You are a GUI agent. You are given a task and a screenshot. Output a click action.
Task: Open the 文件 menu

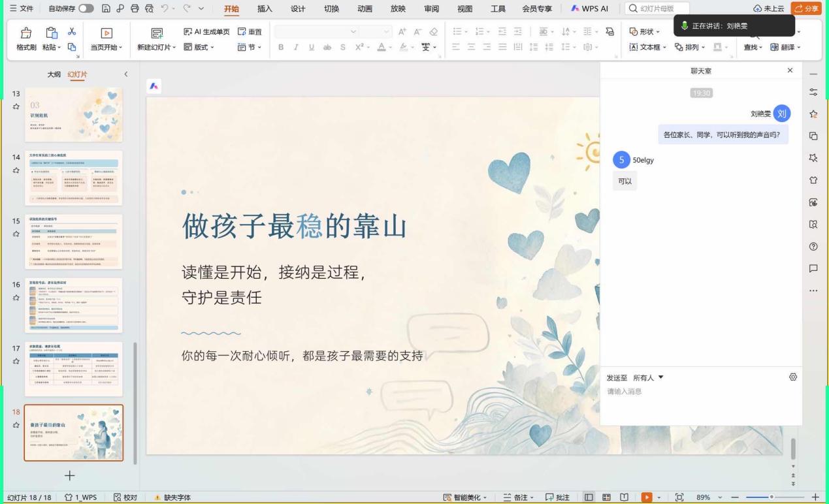(21, 8)
